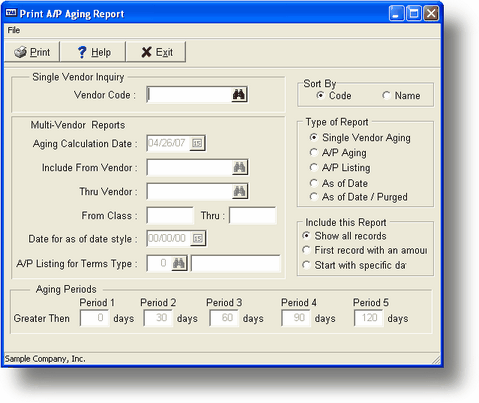479x403 pixels.
Task: Click the Vendor Code input field
Action: (189, 95)
